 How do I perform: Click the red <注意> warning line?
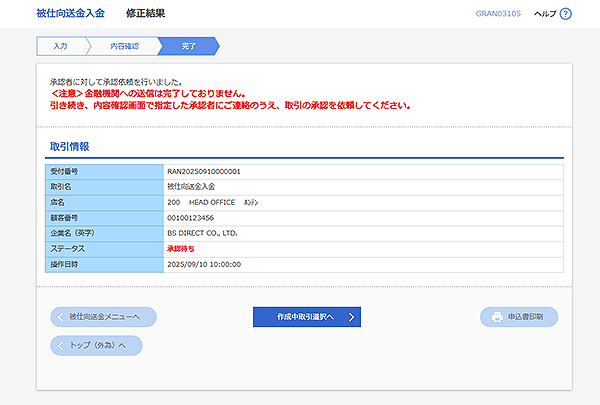pos(148,93)
